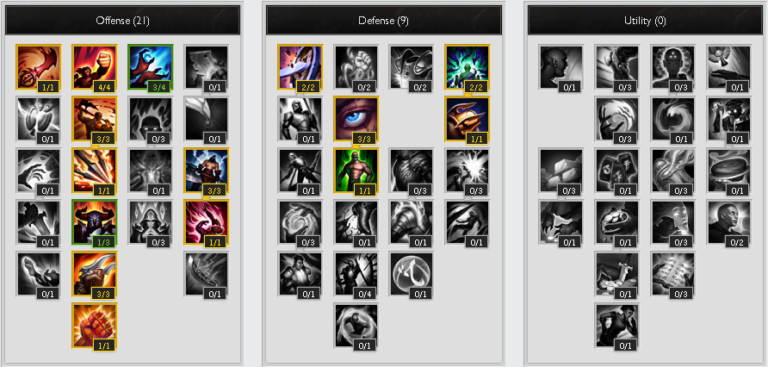The image size is (768, 367).
Task: Open the Offense (21) tree header
Action: [x=122, y=21]
